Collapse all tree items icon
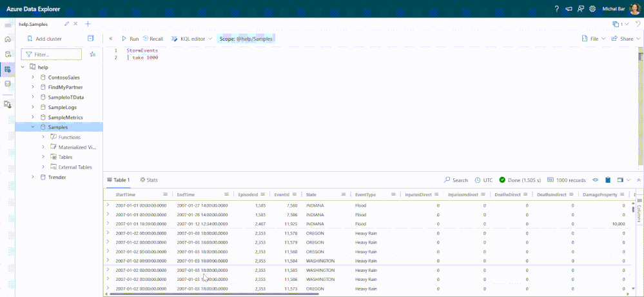This screenshot has height=297, width=644. (x=91, y=38)
